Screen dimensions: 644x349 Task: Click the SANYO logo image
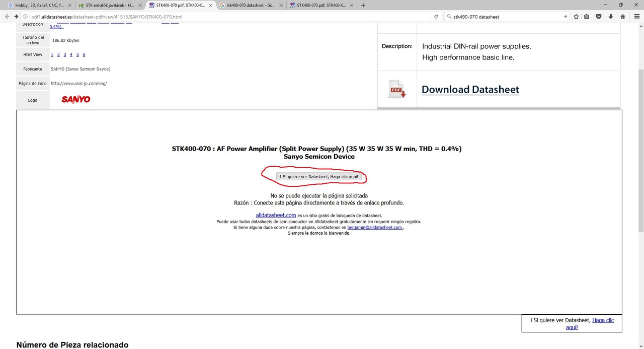(x=76, y=100)
